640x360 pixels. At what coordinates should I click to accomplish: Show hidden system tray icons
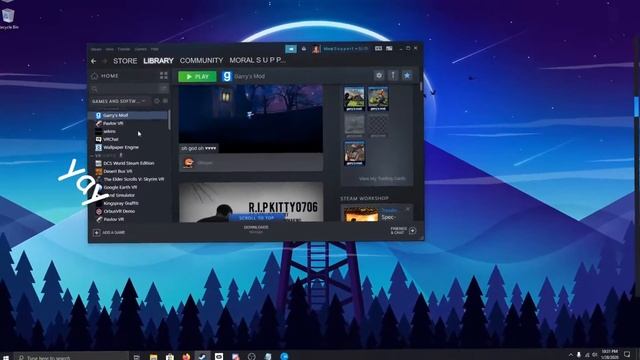pos(571,355)
